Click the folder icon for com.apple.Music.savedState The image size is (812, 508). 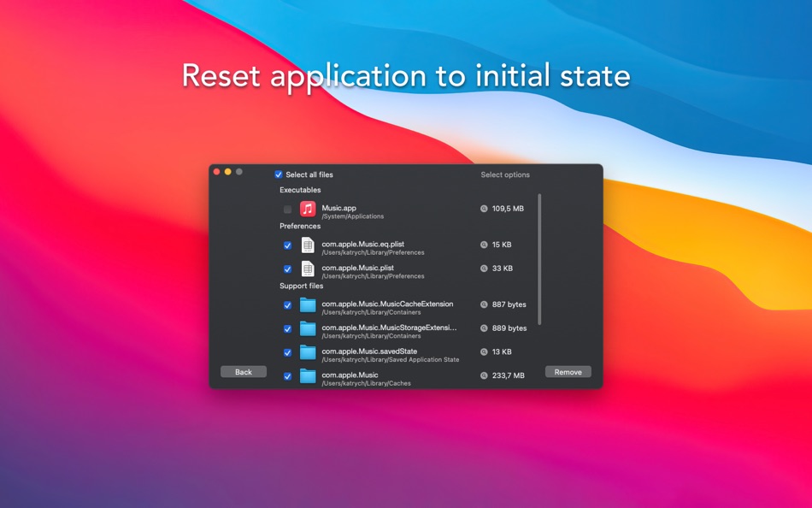pos(308,351)
